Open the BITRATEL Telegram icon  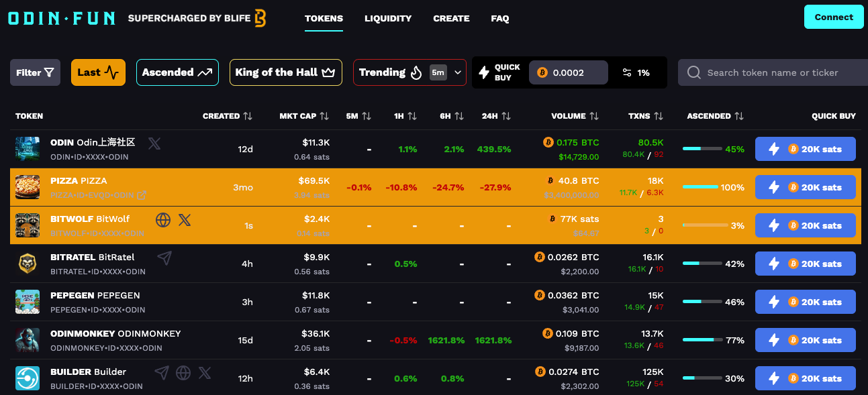point(164,258)
